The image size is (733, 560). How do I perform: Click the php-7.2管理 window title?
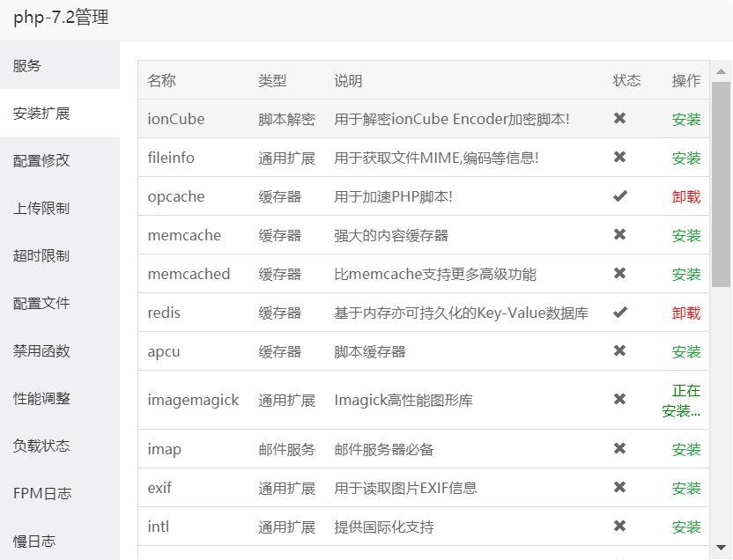tap(62, 18)
